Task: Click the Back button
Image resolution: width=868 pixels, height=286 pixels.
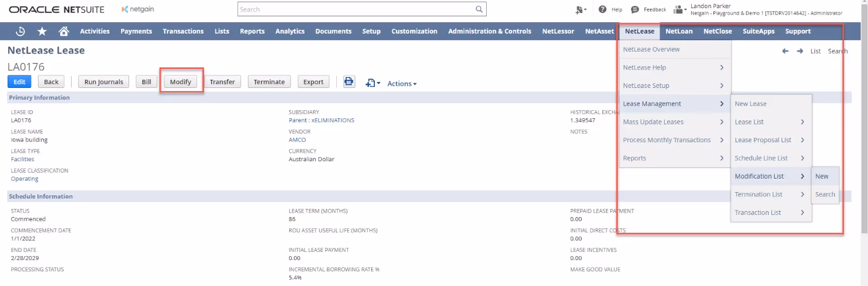Action: click(51, 82)
